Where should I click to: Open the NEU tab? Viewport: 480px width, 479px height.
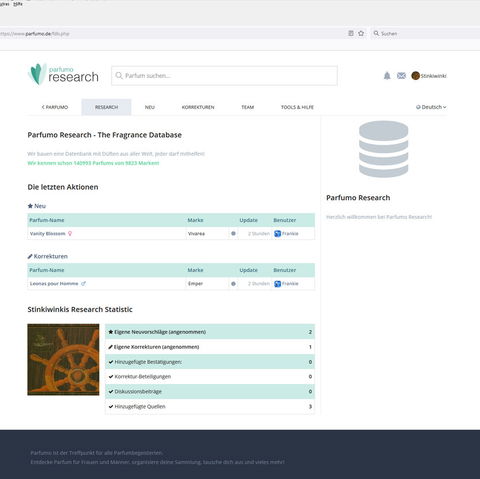(150, 107)
